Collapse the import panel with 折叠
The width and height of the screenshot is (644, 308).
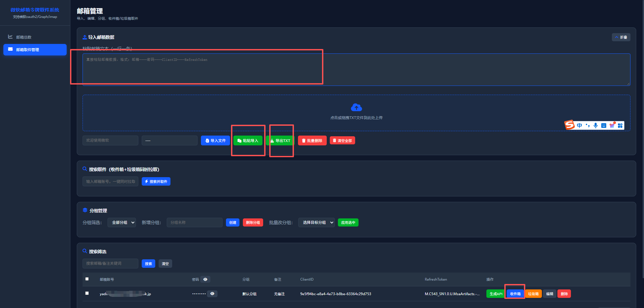(x=621, y=37)
